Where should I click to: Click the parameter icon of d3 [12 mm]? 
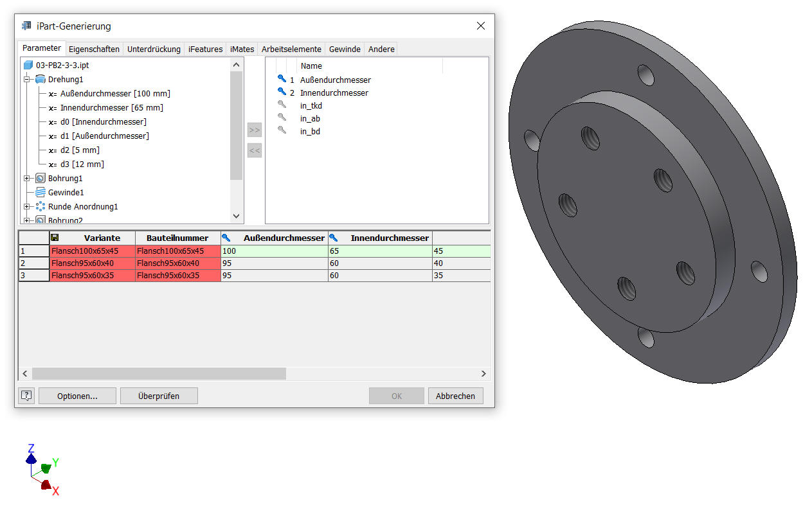tap(53, 164)
